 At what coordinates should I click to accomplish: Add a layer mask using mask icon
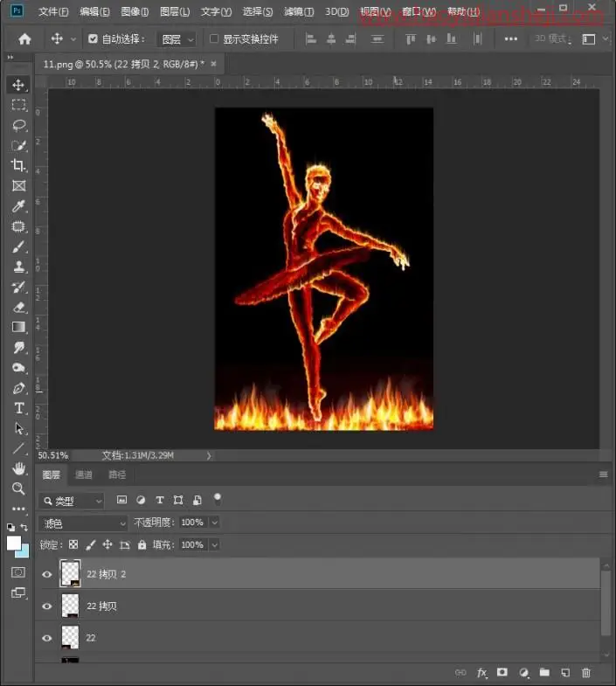(502, 672)
